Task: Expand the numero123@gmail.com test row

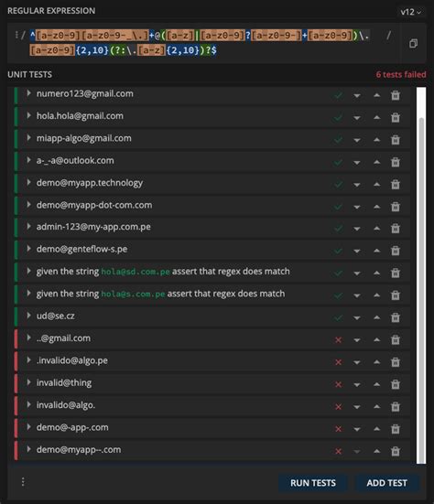Action: 28,93
